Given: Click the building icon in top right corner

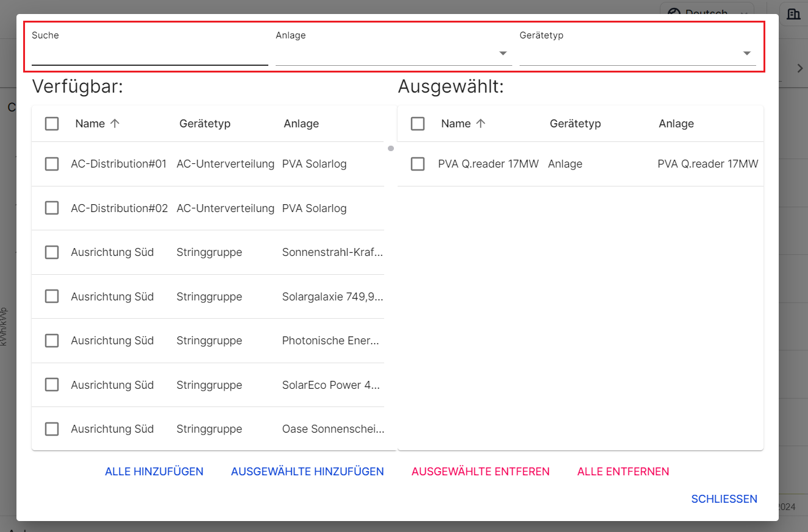Looking at the screenshot, I should (793, 14).
